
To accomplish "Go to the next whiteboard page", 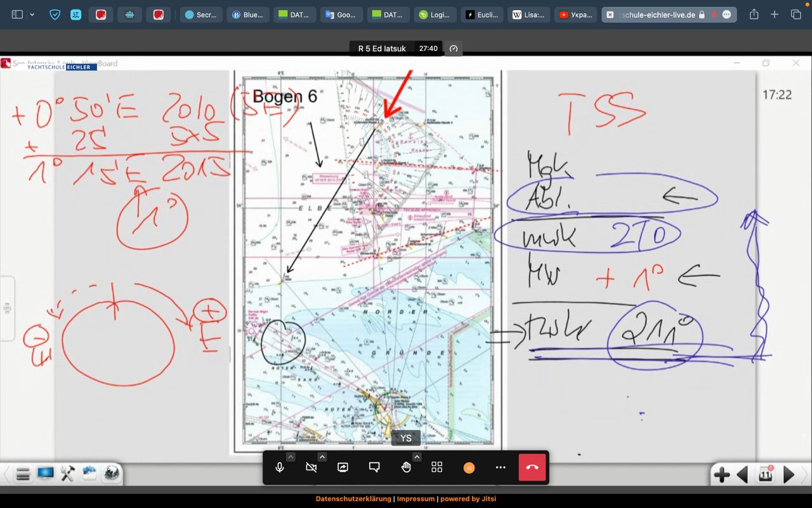I will coord(789,474).
